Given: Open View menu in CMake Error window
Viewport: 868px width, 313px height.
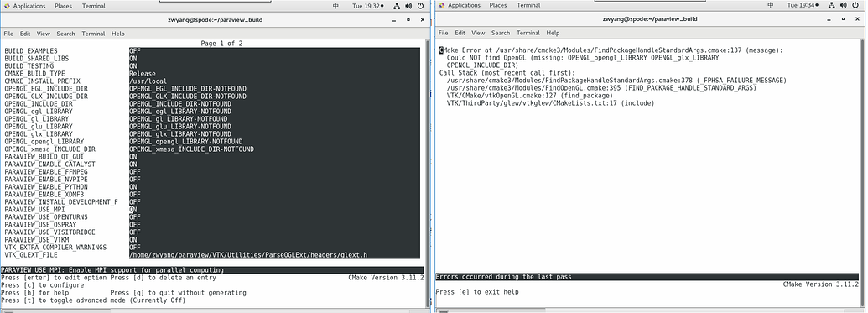Looking at the screenshot, I should 478,34.
